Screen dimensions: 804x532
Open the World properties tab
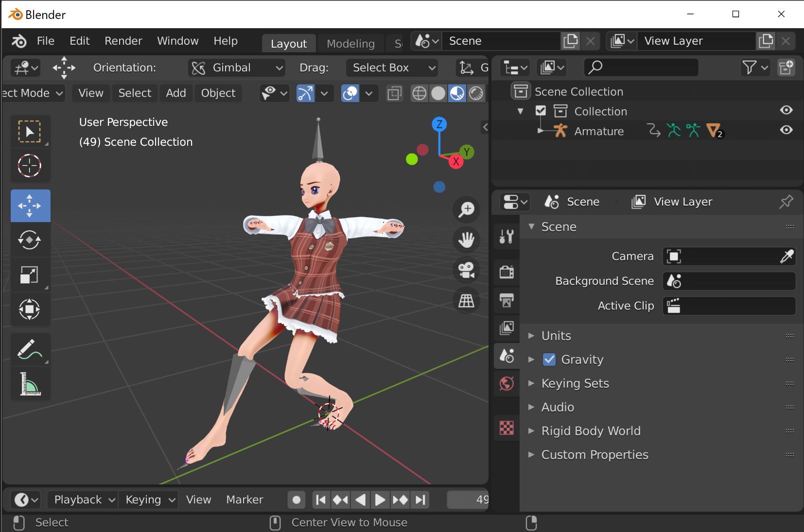507,384
